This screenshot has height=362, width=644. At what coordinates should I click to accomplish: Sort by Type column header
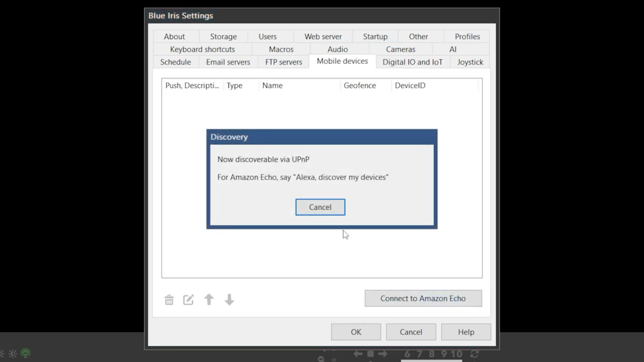[241, 85]
